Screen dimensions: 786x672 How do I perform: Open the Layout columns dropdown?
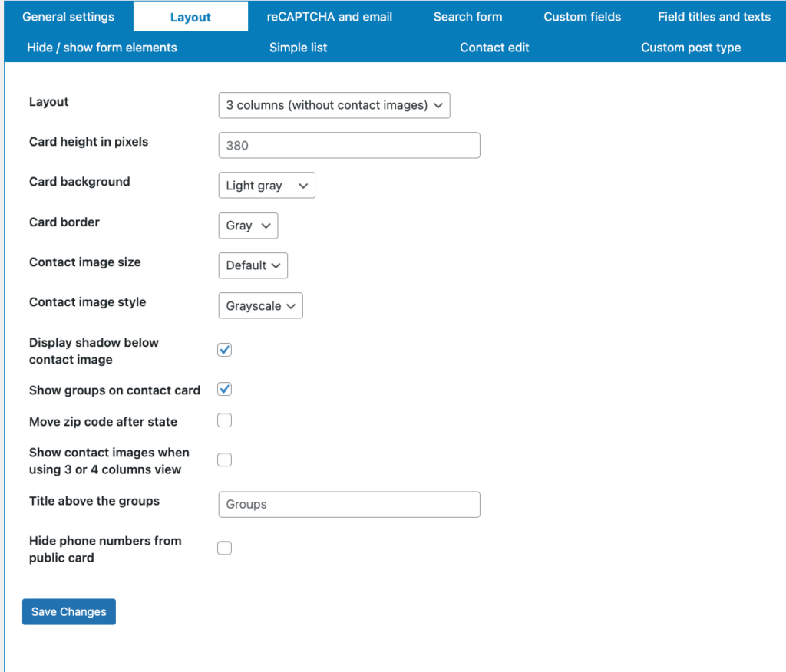click(x=335, y=105)
